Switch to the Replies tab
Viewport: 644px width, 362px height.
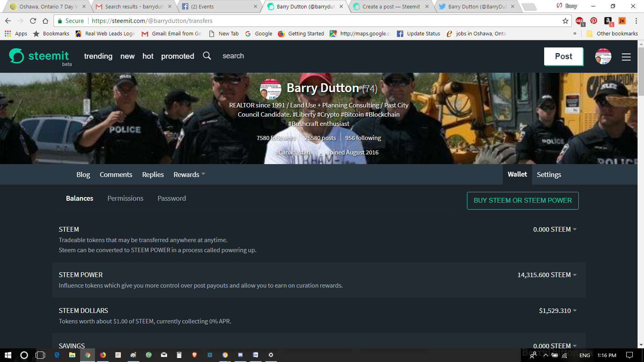point(153,175)
